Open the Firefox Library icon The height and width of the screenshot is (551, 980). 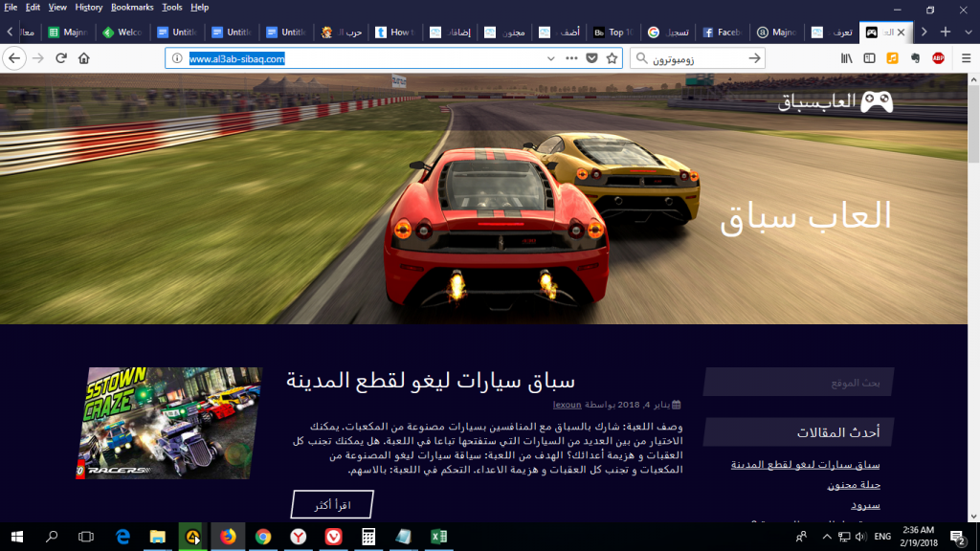point(847,57)
